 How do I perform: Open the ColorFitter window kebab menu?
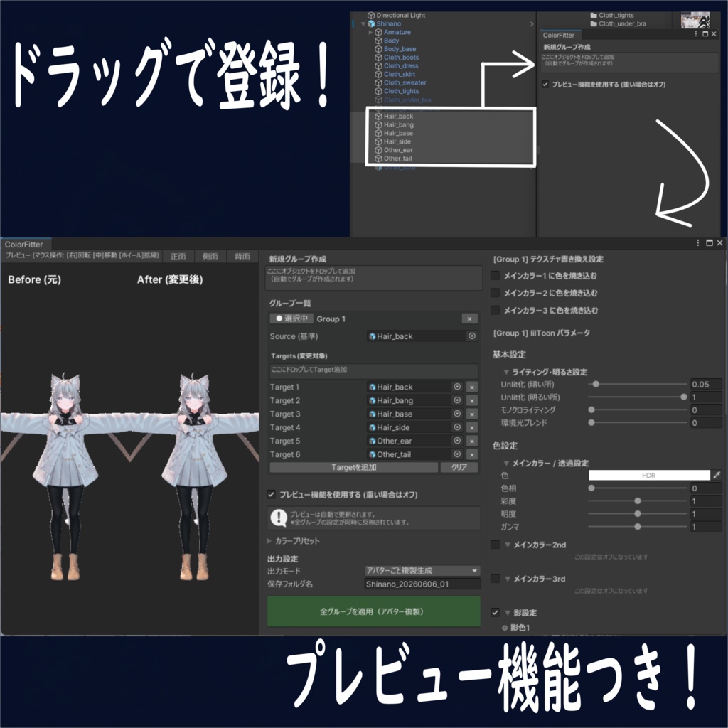coord(698,243)
